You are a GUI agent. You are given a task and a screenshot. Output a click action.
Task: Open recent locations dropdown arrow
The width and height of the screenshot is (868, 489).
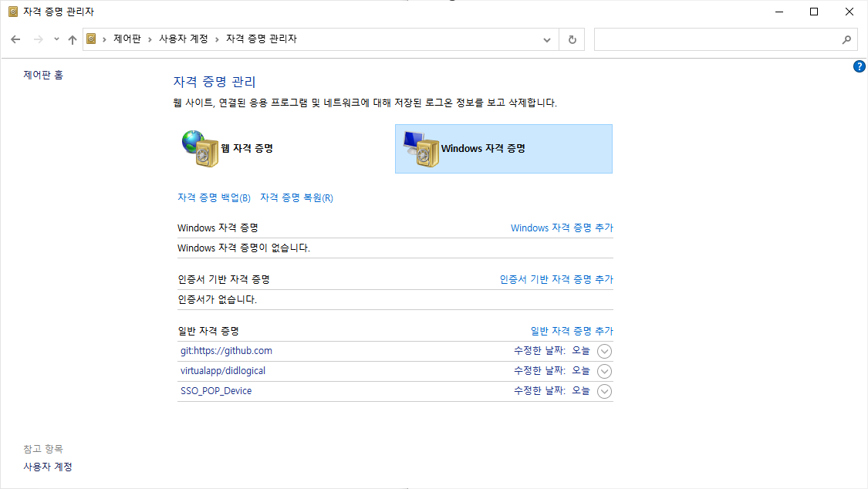coord(56,39)
